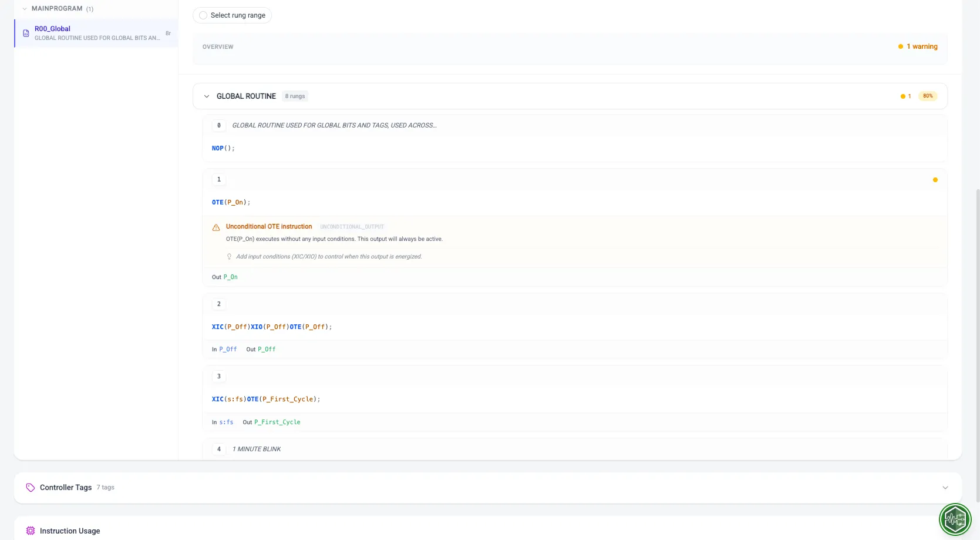Select rung number 0 badge

pos(219,125)
